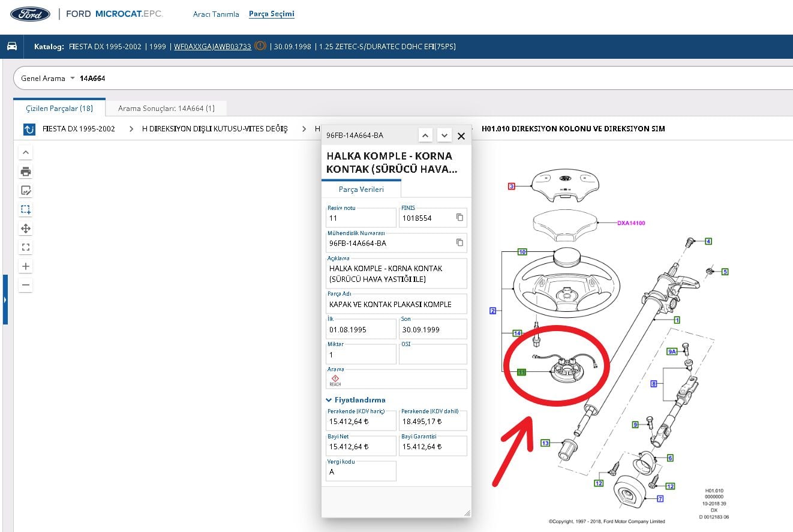Zoom out of the diagram with minus
This screenshot has height=532, width=793.
(x=25, y=285)
